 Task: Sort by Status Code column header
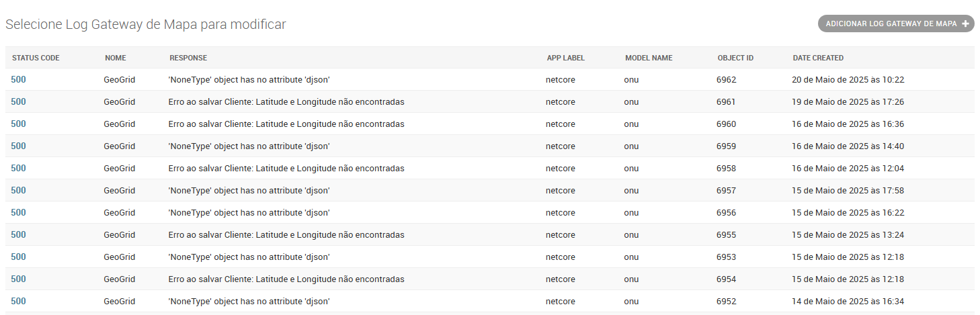coord(36,58)
